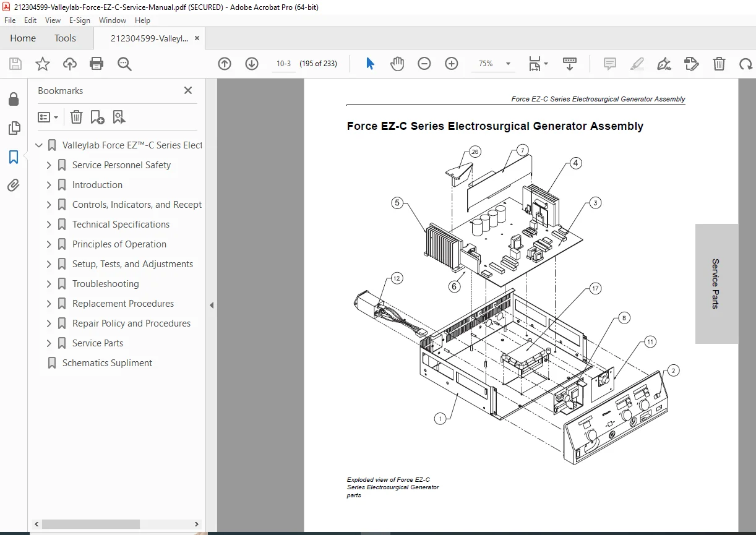This screenshot has width=756, height=535.
Task: Jump to Introduction bookmark
Action: point(97,185)
